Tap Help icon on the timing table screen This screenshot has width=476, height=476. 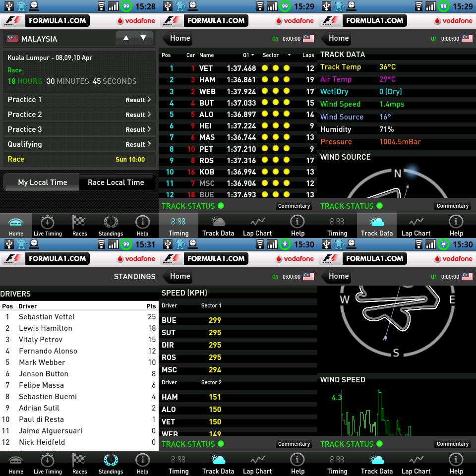[x=297, y=225]
